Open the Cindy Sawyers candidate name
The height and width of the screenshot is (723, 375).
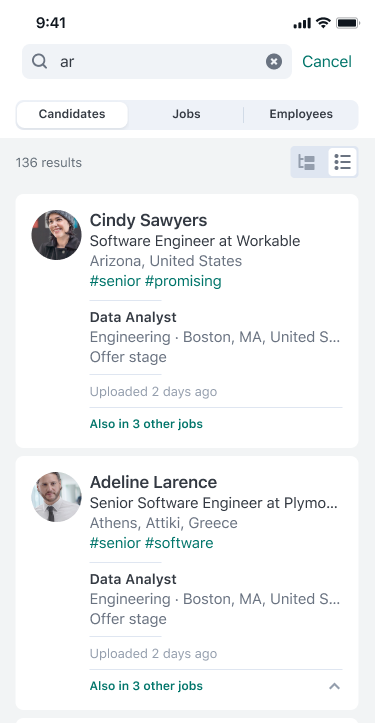pyautogui.click(x=149, y=220)
